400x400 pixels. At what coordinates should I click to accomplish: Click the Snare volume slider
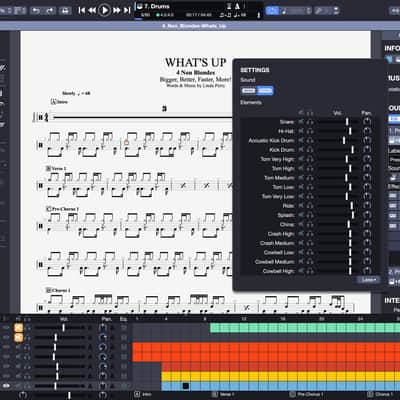coord(337,122)
